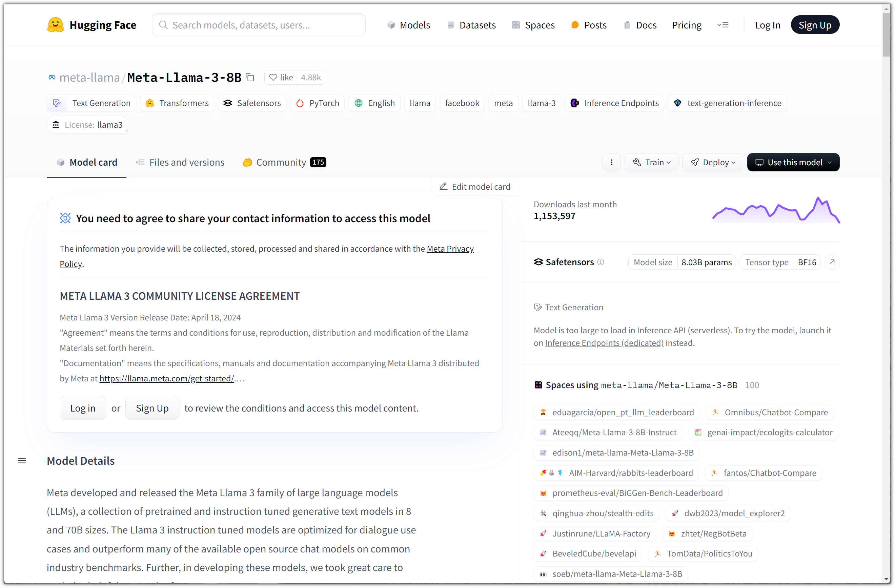Open safetensors details arrow icon
895x588 pixels.
pos(832,262)
